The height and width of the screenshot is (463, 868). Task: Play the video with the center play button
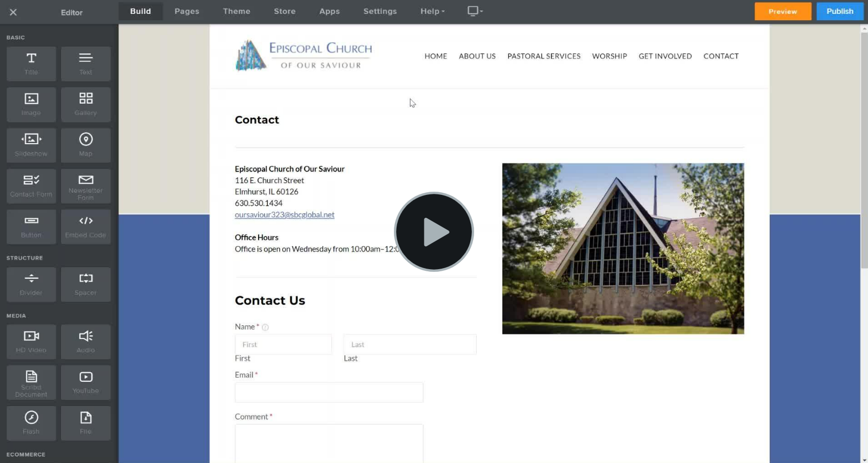point(434,232)
